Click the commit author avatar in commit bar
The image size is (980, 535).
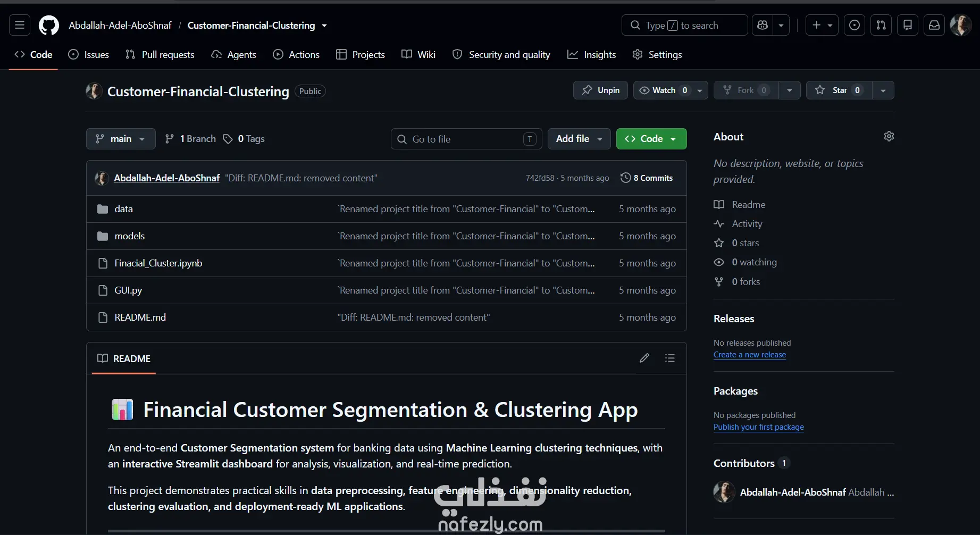point(102,178)
